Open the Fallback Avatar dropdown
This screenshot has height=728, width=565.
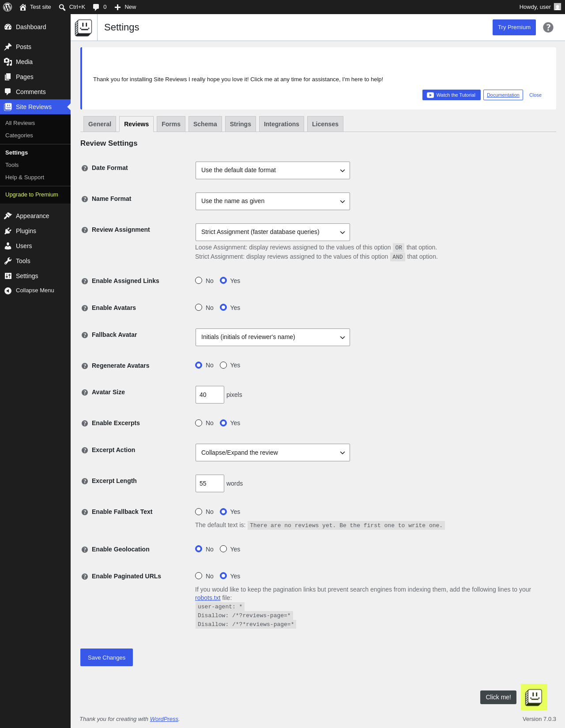click(x=273, y=337)
